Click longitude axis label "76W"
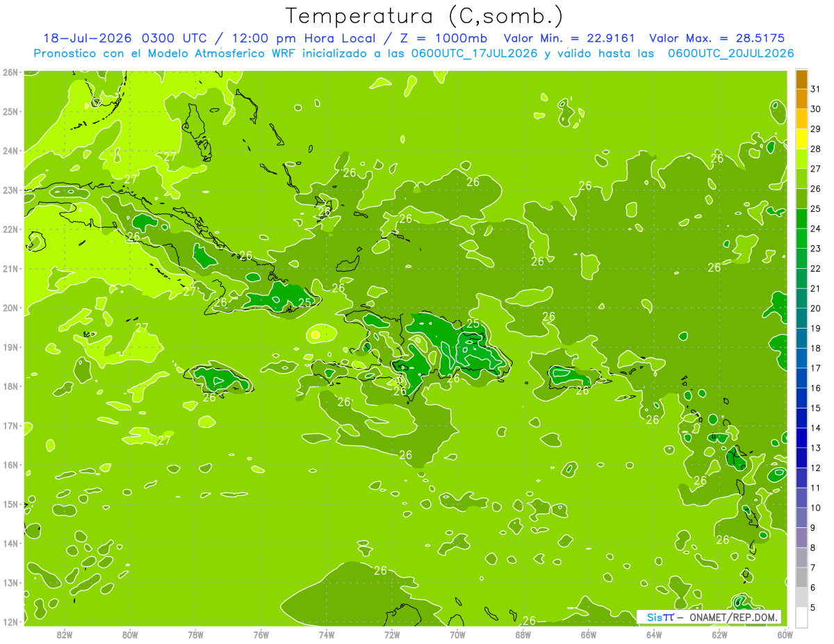Image resolution: width=834 pixels, height=644 pixels. [x=261, y=634]
